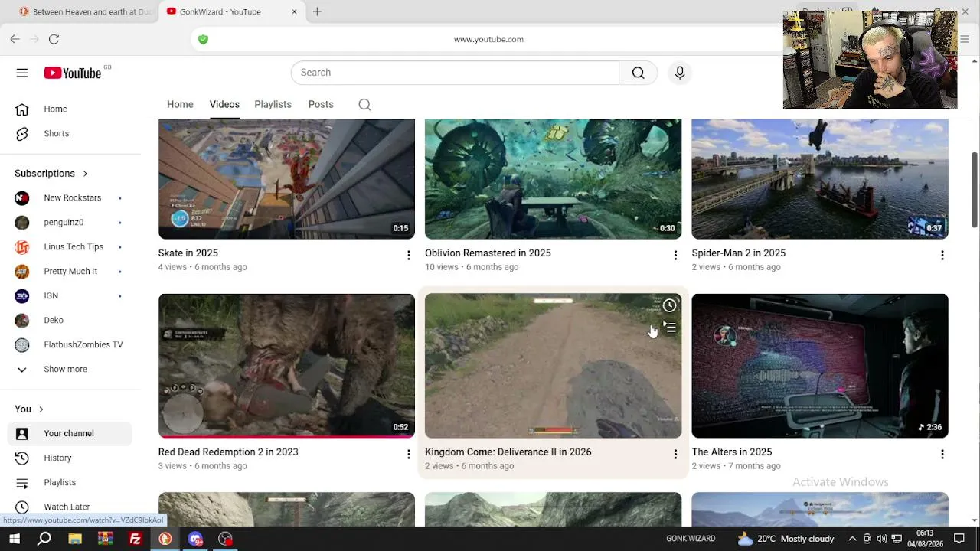Open the notification center icon

pyautogui.click(x=959, y=539)
